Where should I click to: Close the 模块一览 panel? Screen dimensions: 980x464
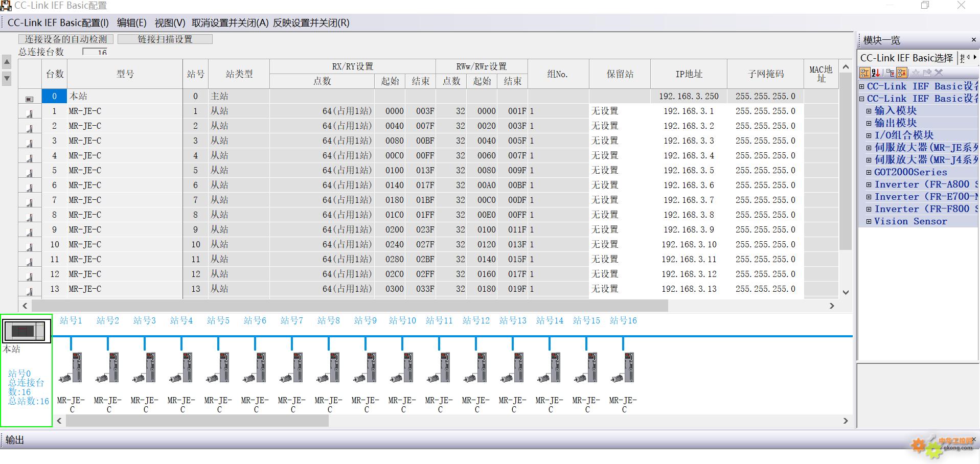coord(973,40)
